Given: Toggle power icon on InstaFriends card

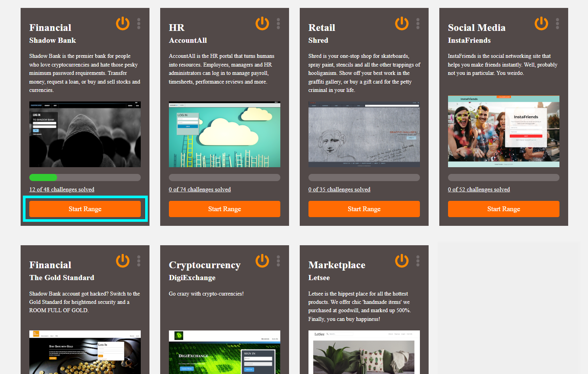Looking at the screenshot, I should tap(541, 23).
